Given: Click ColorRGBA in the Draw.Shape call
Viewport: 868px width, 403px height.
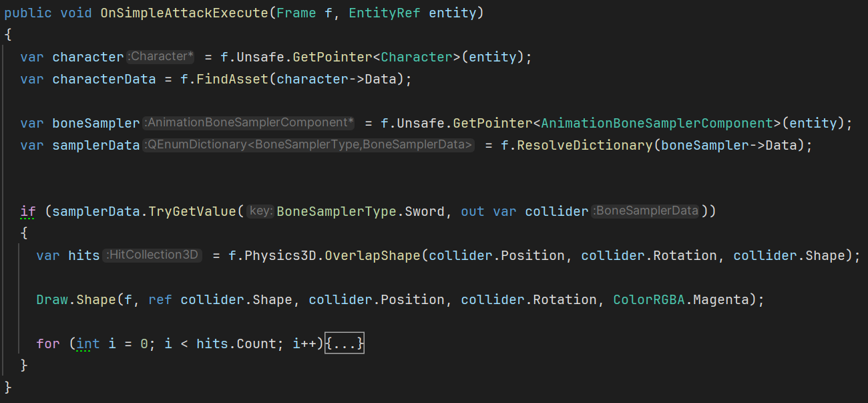Looking at the screenshot, I should point(649,299).
